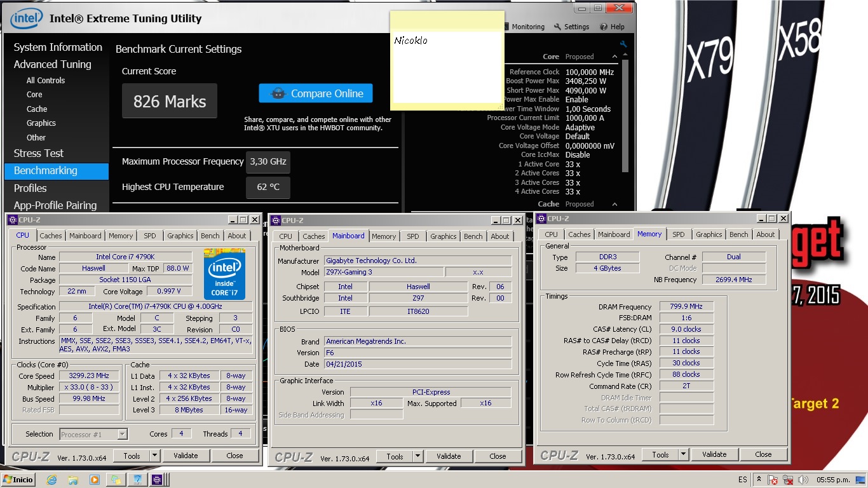Open the ES language indicator
The height and width of the screenshot is (488, 868).
click(743, 480)
